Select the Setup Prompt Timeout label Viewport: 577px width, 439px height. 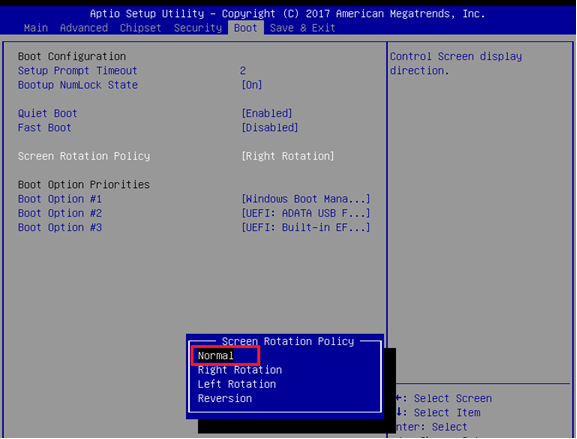coord(78,71)
